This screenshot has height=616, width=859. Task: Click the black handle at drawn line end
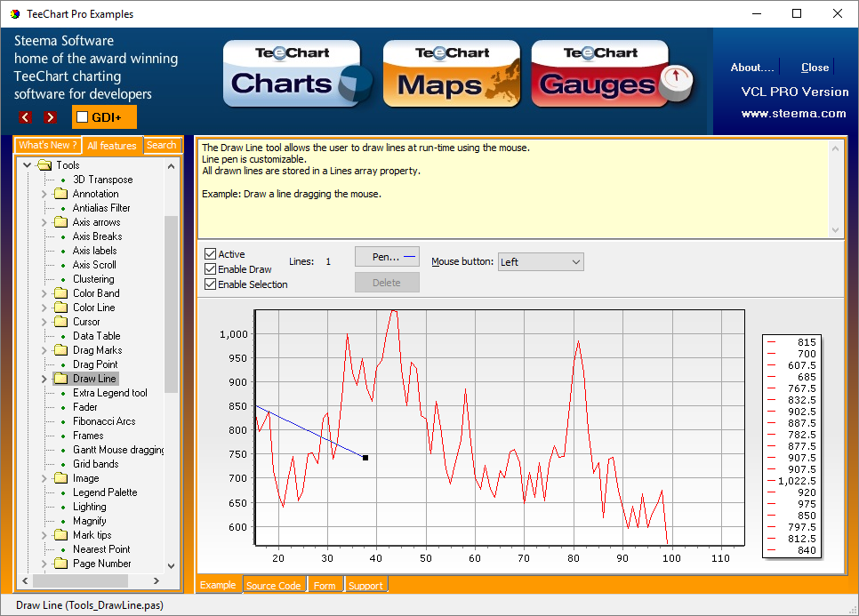tap(365, 458)
